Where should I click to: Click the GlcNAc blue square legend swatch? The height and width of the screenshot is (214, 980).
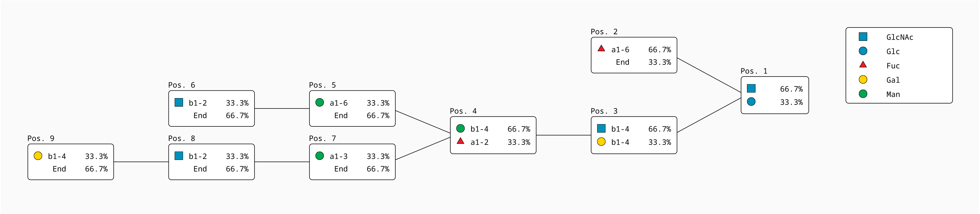tap(863, 36)
